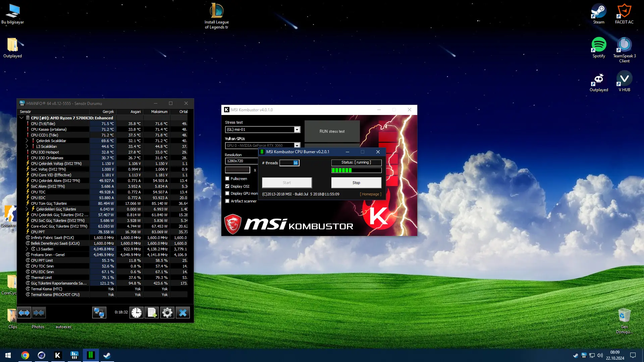Click the threads input field showing 16
Image resolution: width=644 pixels, height=362 pixels.
(x=289, y=163)
